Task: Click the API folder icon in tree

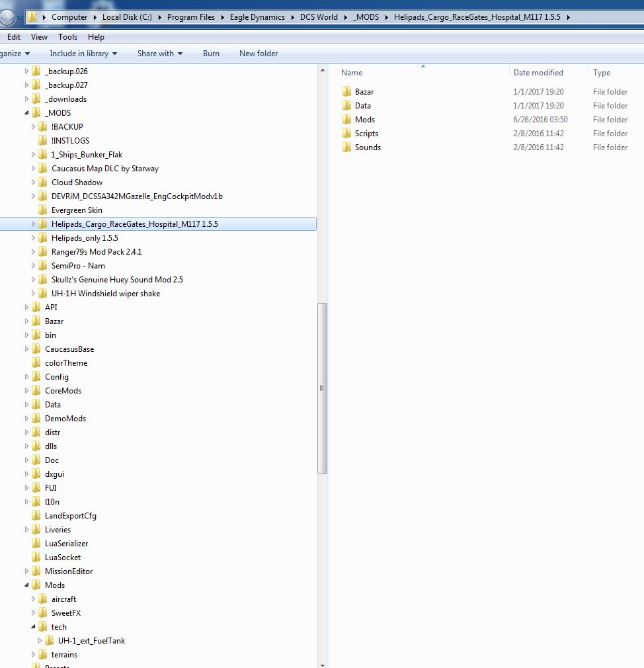Action: pos(36,308)
